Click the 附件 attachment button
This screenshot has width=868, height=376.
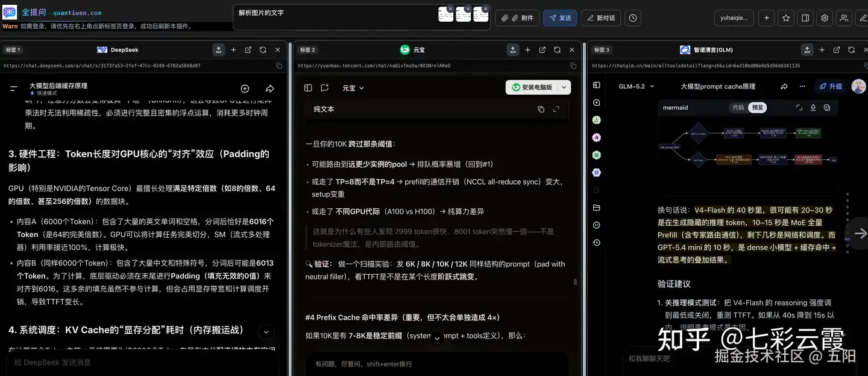pos(517,18)
